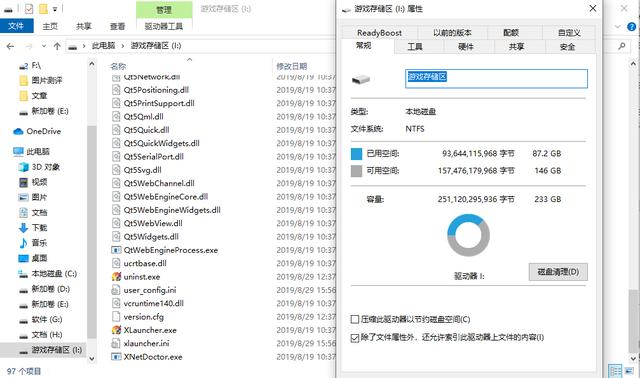The image size is (640, 378).
Task: Select 音乐 folder in sidebar
Action: (33, 243)
